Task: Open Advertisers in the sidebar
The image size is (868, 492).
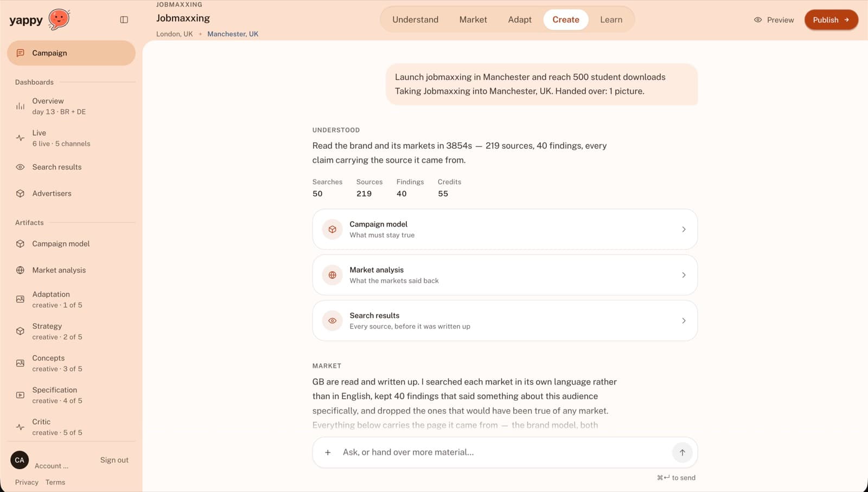Action: tap(71, 193)
